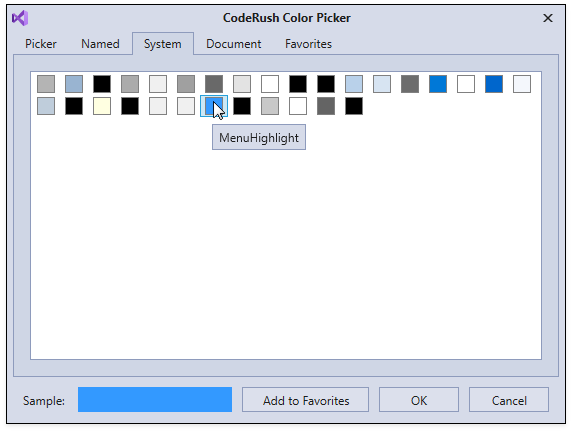This screenshot has width=572, height=432.
Task: Open the Named colors tab
Action: pos(100,44)
